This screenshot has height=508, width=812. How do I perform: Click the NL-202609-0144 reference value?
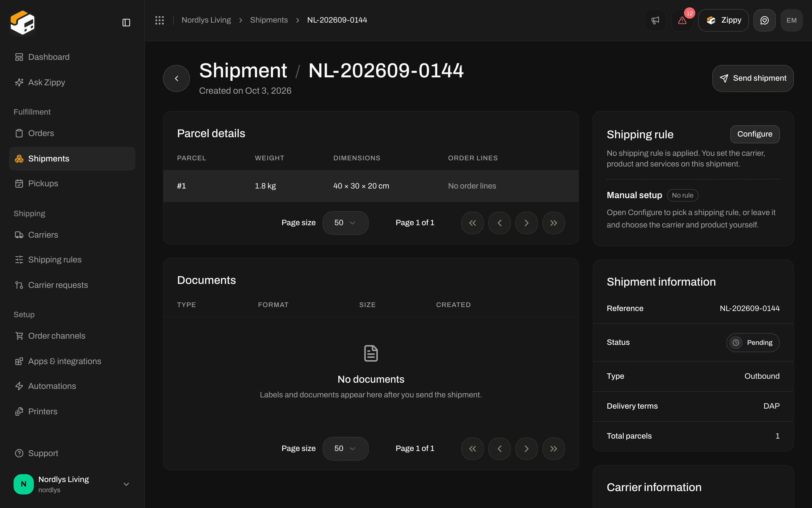coord(750,308)
